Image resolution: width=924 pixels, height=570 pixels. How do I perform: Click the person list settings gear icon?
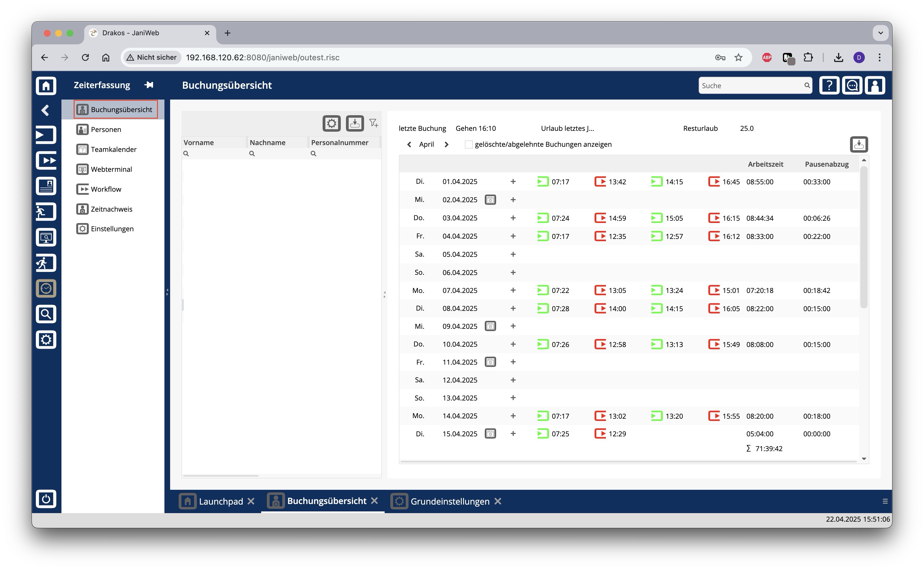click(331, 123)
